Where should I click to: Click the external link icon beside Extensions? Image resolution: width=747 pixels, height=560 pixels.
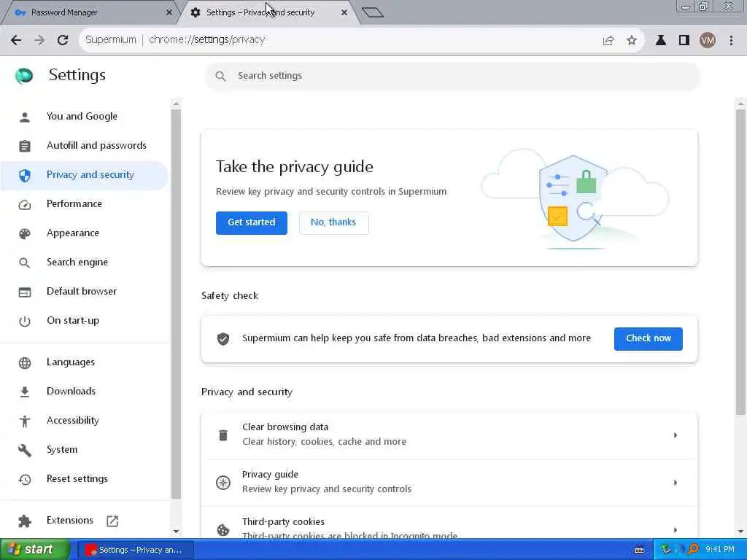tap(112, 521)
